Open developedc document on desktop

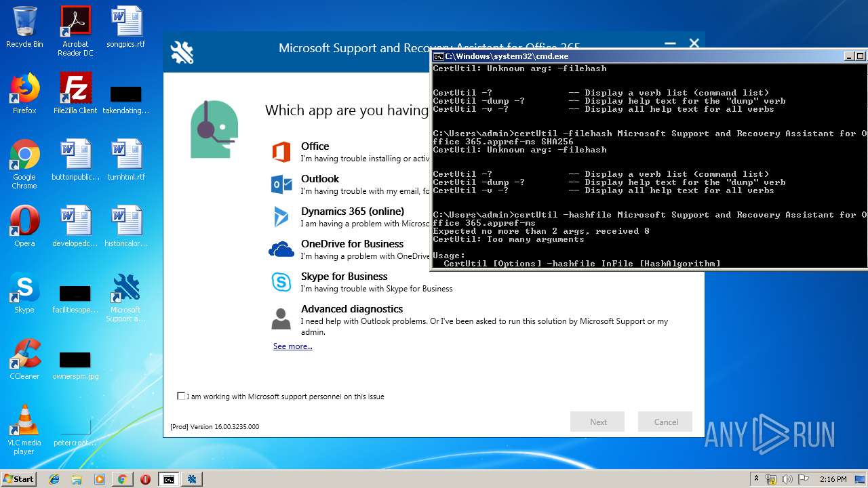pos(75,226)
